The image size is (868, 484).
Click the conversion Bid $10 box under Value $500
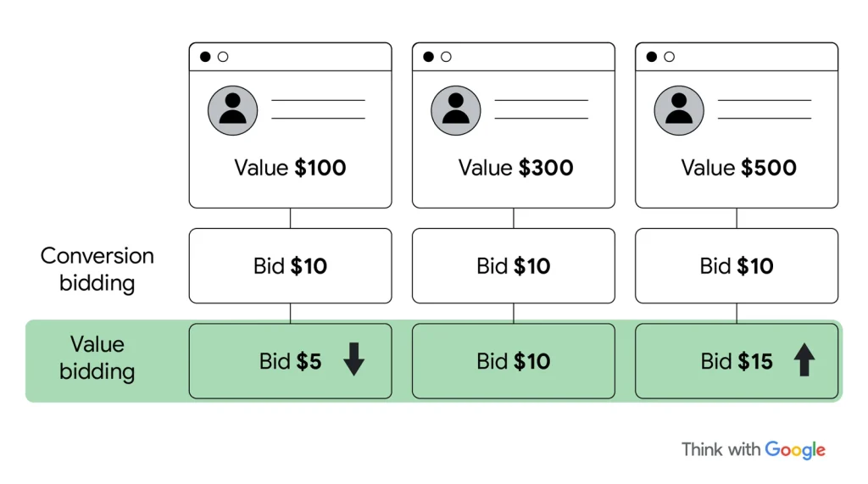click(737, 266)
